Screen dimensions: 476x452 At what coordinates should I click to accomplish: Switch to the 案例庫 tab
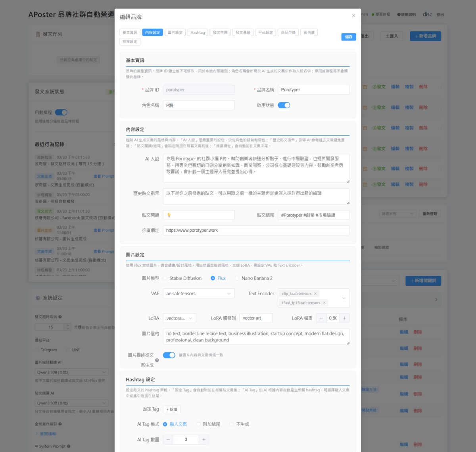pyautogui.click(x=309, y=33)
